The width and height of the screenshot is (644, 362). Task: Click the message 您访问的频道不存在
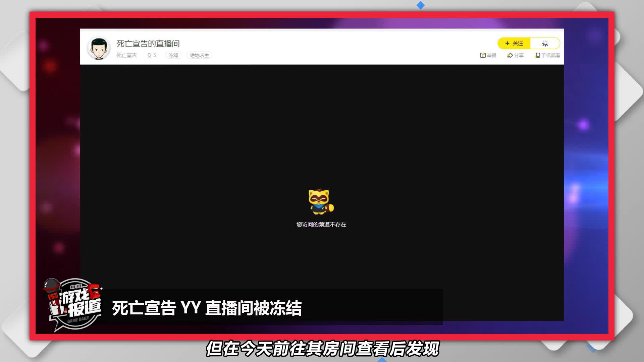(x=321, y=225)
